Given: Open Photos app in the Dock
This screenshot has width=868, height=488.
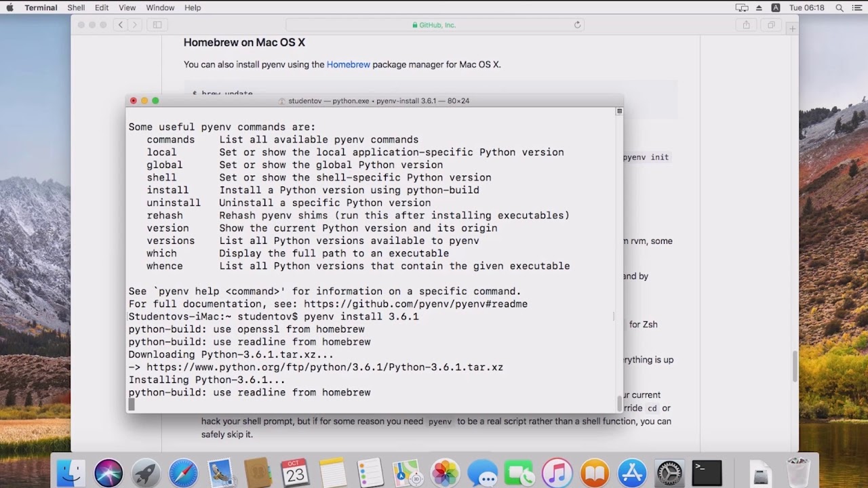Looking at the screenshot, I should tap(445, 472).
